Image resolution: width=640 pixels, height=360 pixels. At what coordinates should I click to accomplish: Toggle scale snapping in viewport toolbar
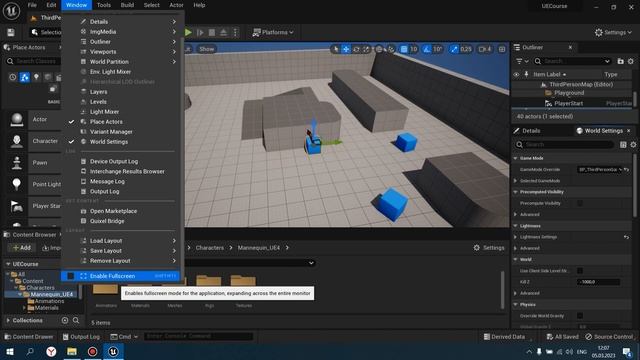454,49
